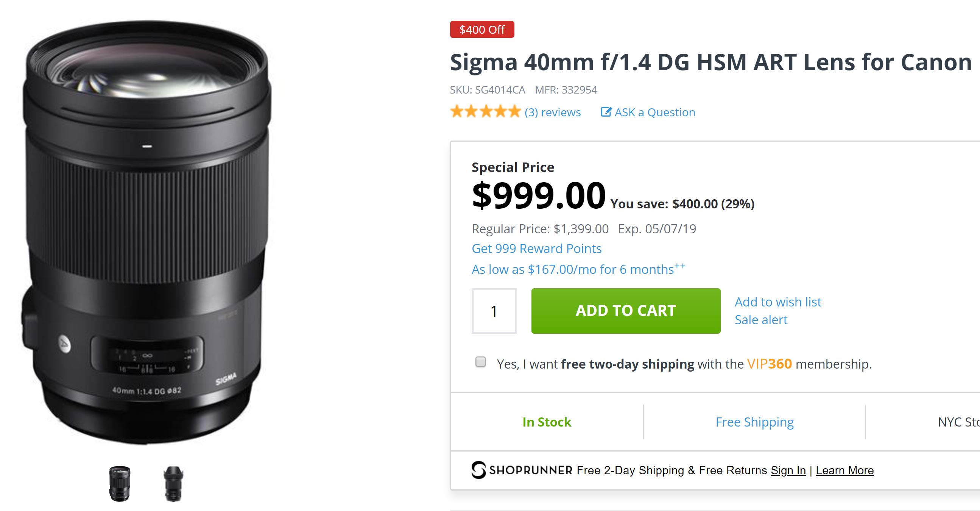Open Get 999 Reward Points link
The image size is (980, 511).
[x=536, y=248]
